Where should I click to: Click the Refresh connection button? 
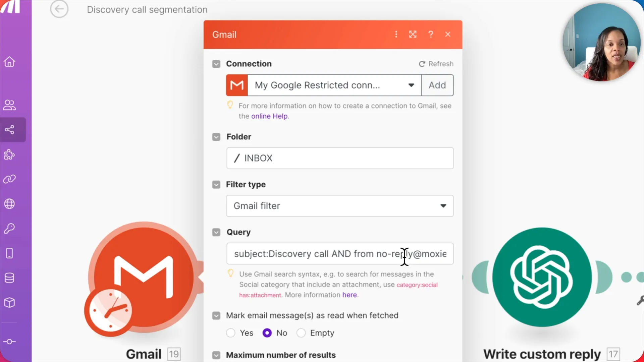[436, 64]
